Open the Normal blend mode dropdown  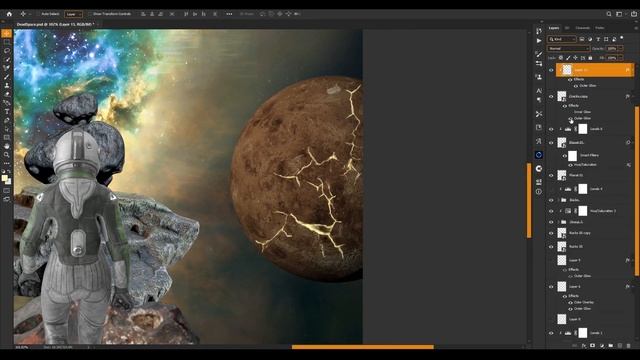click(x=568, y=49)
